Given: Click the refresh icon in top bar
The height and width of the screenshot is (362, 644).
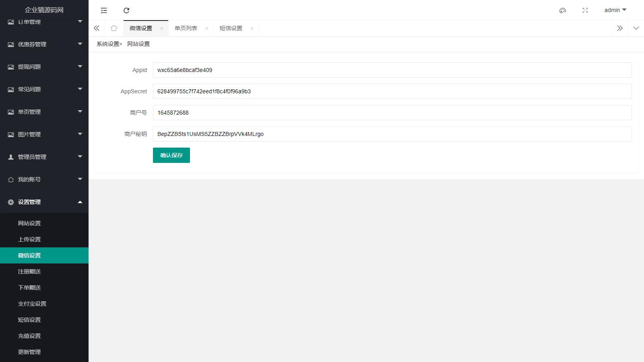Looking at the screenshot, I should (126, 10).
